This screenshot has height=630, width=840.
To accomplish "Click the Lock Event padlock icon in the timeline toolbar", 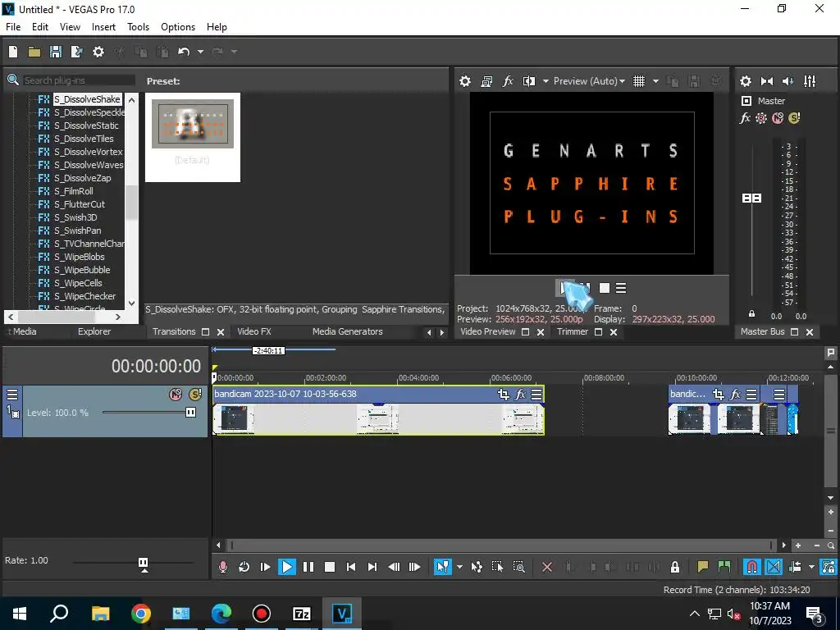I will point(675,567).
